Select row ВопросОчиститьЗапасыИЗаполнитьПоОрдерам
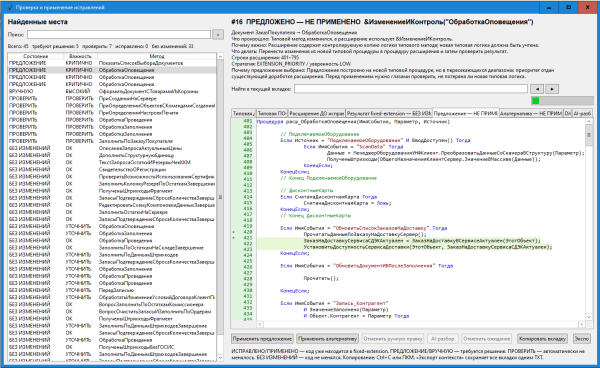 (112, 311)
